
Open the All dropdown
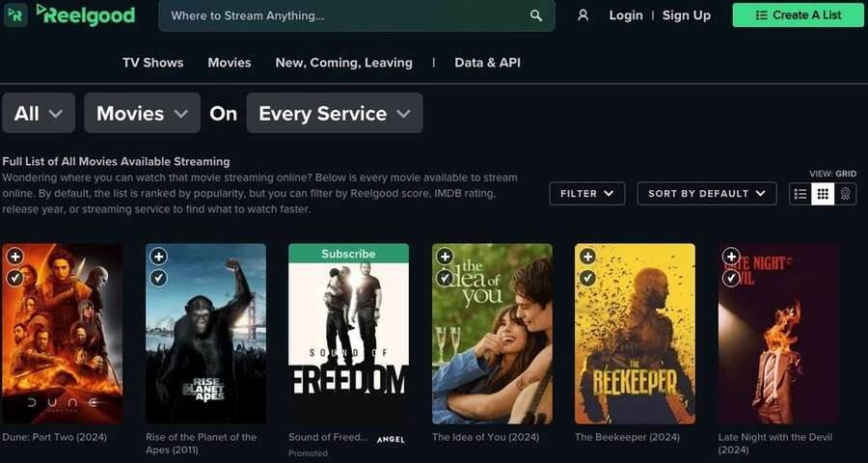[39, 113]
